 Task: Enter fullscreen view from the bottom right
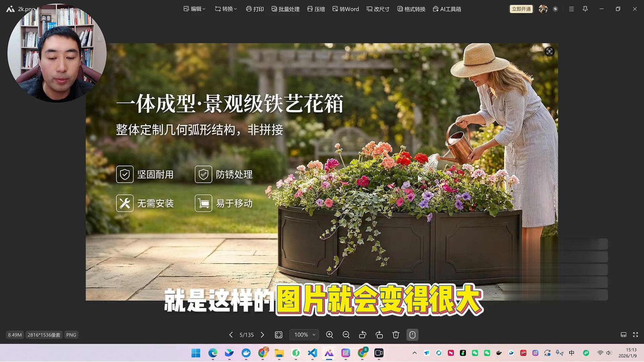click(x=635, y=335)
